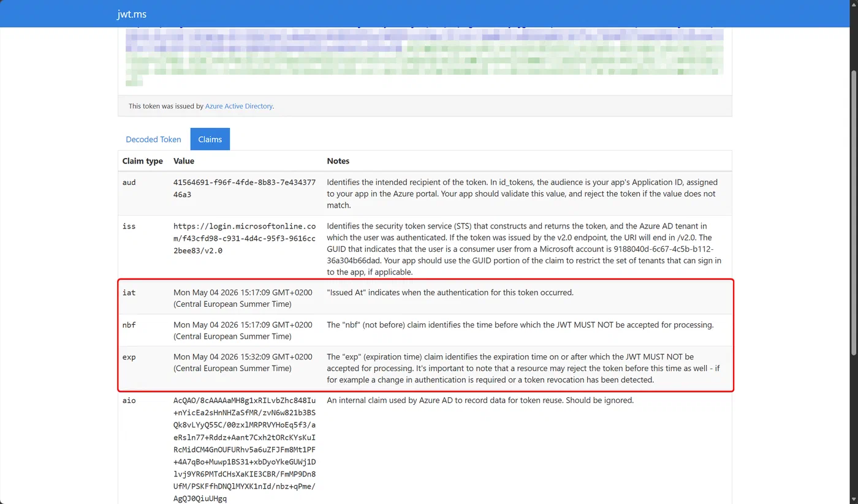Image resolution: width=858 pixels, height=504 pixels.
Task: Click the iss login.microsoftonline.com URL value
Action: [245, 238]
